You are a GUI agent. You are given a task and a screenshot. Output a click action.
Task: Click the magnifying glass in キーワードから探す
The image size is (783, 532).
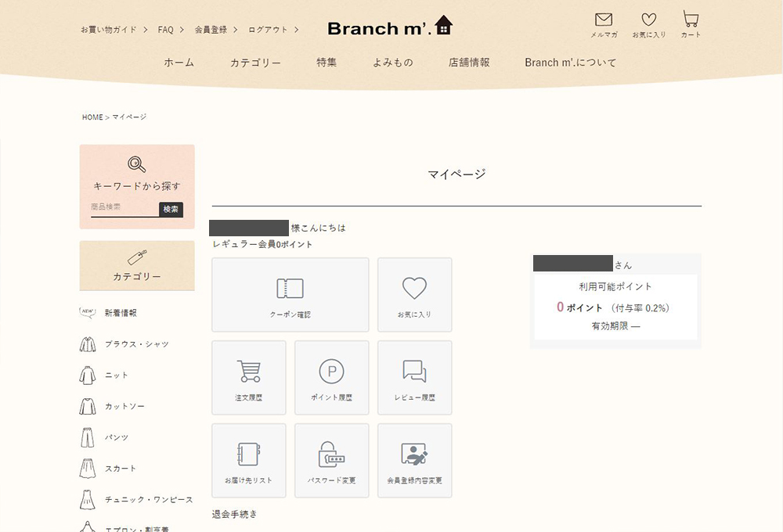(136, 164)
